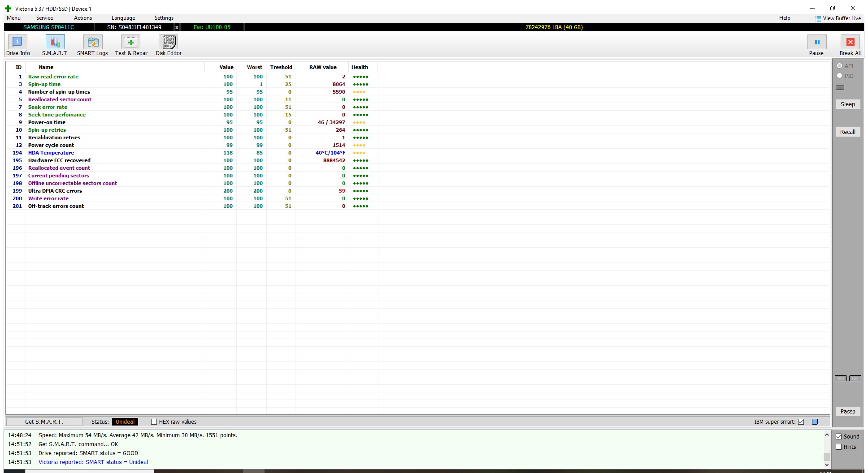Open the Drive Info panel
This screenshot has width=868, height=473.
pyautogui.click(x=18, y=46)
